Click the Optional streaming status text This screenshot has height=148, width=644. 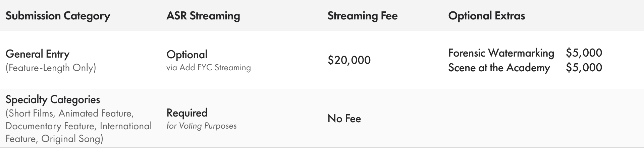pos(187,55)
